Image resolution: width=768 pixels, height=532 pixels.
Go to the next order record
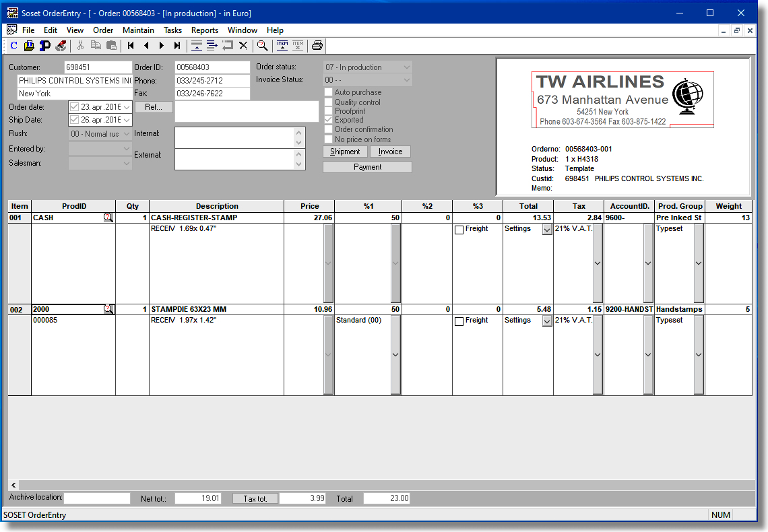click(162, 46)
